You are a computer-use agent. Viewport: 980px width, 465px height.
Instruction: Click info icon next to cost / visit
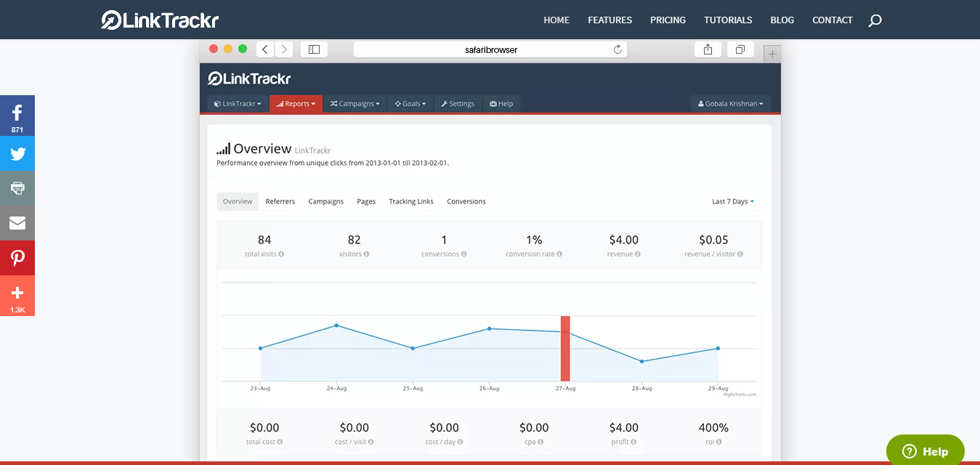(x=372, y=442)
